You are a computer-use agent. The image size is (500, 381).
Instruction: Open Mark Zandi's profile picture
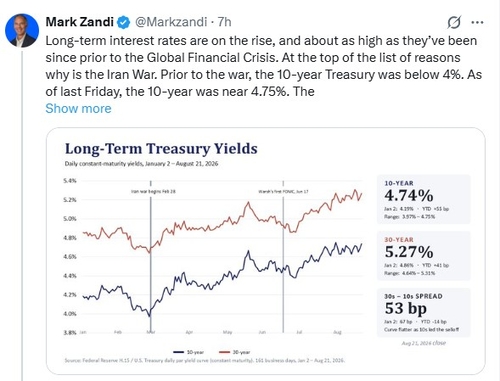tap(22, 30)
